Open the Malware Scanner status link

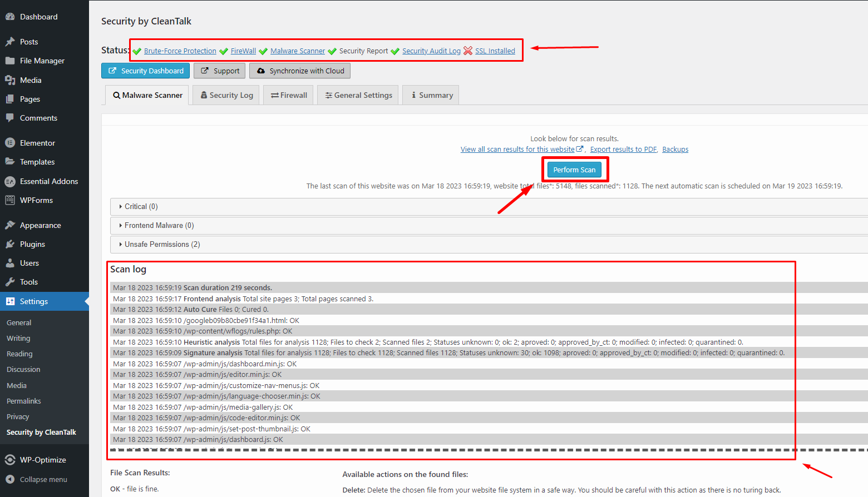click(298, 51)
